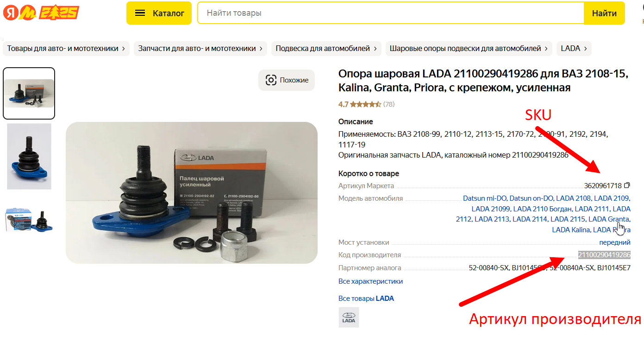Open the Товары для авто- и мототехники breadcrumb

[x=66, y=48]
